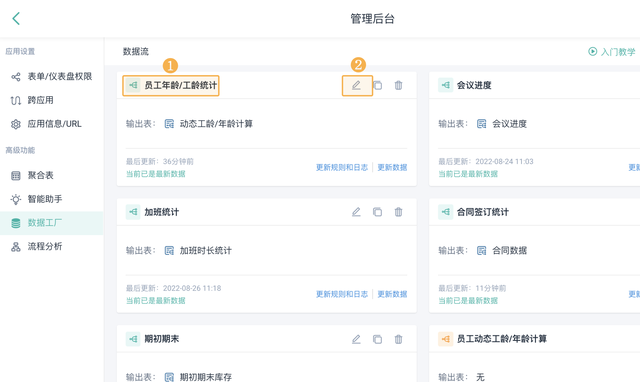Image resolution: width=640 pixels, height=382 pixels.
Task: Click the 2022-08-26 11:18 update time
Action: click(x=192, y=288)
